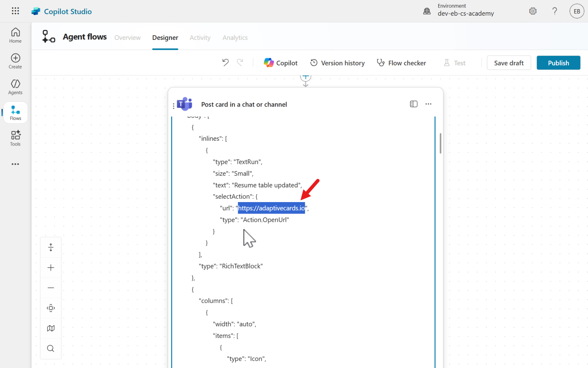Click the Save draft button
The width and height of the screenshot is (588, 368).
[508, 63]
